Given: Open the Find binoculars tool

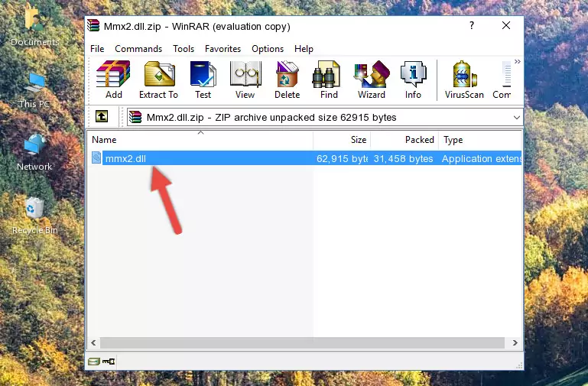Looking at the screenshot, I should click(329, 79).
